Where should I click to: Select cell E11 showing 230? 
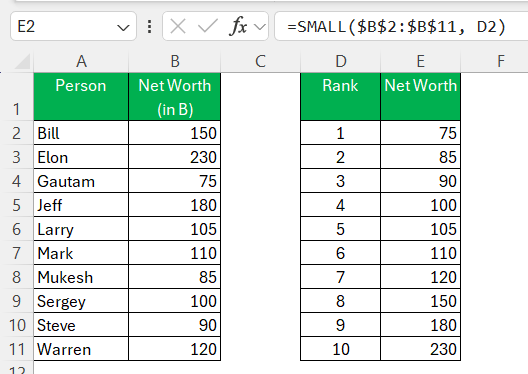click(x=421, y=349)
